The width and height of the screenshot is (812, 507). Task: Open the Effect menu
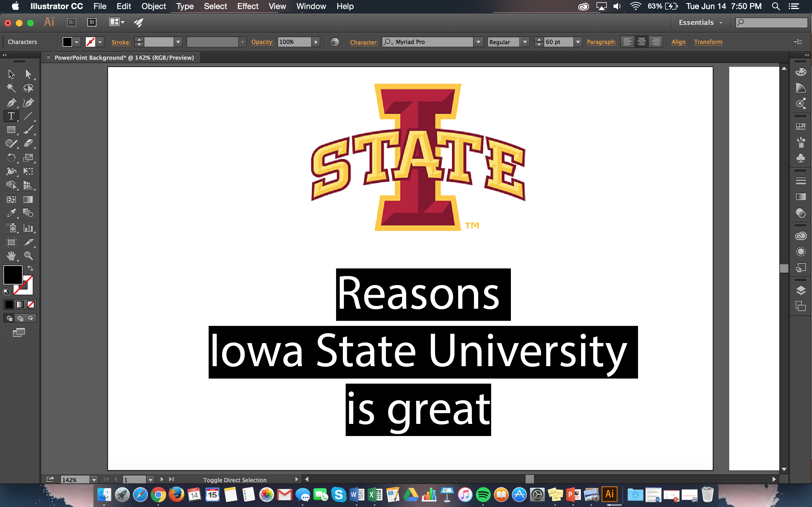(x=248, y=6)
